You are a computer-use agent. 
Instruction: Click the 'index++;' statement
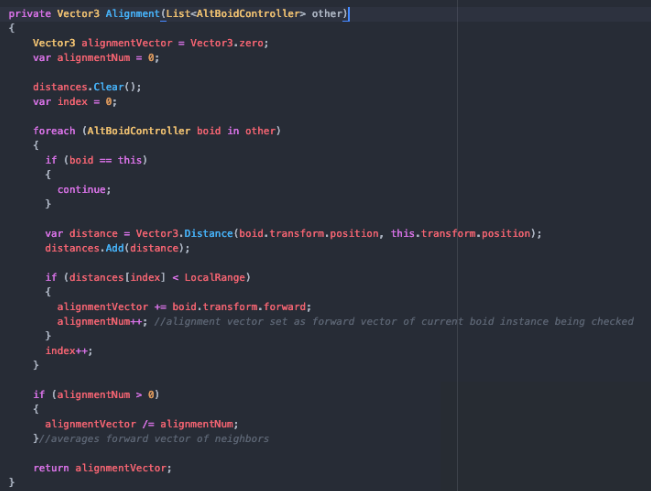(69, 351)
